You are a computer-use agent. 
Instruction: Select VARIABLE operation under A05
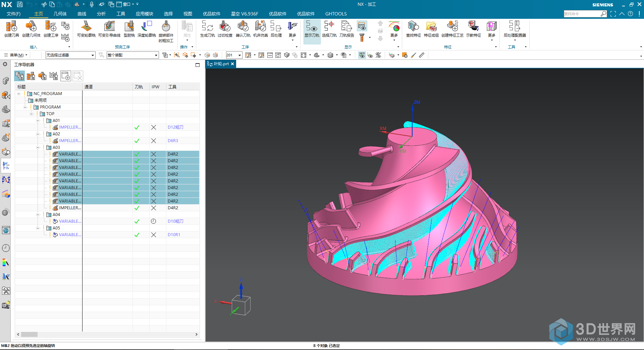(x=70, y=235)
